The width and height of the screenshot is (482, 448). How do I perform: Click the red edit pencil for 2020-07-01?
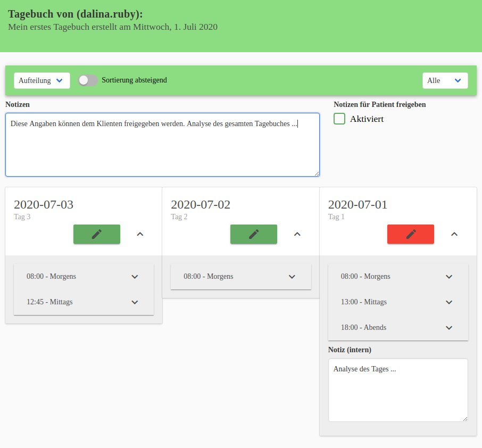410,234
